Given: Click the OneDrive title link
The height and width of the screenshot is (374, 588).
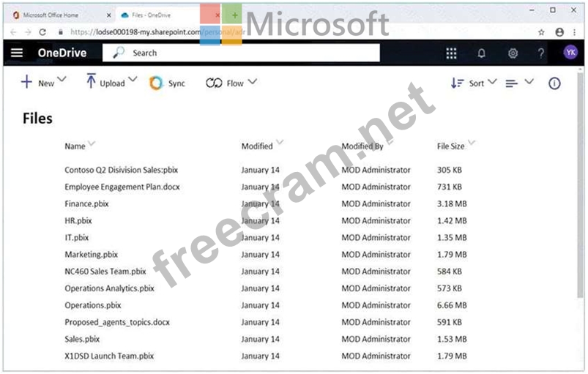Looking at the screenshot, I should [62, 53].
